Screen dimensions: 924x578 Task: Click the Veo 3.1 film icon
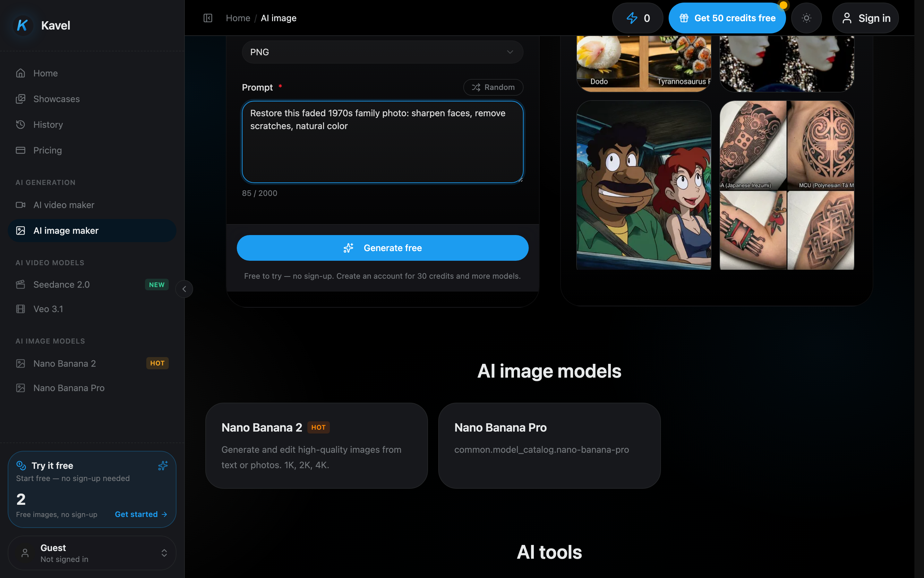coord(21,309)
